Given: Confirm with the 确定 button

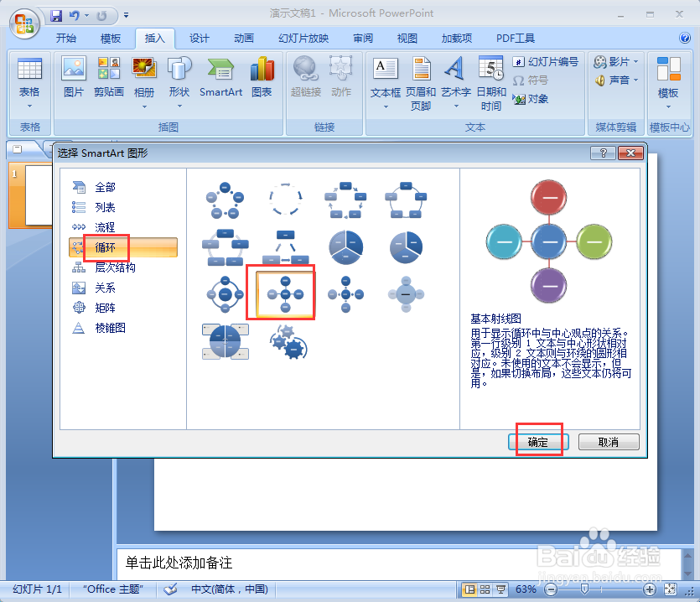Looking at the screenshot, I should [538, 442].
